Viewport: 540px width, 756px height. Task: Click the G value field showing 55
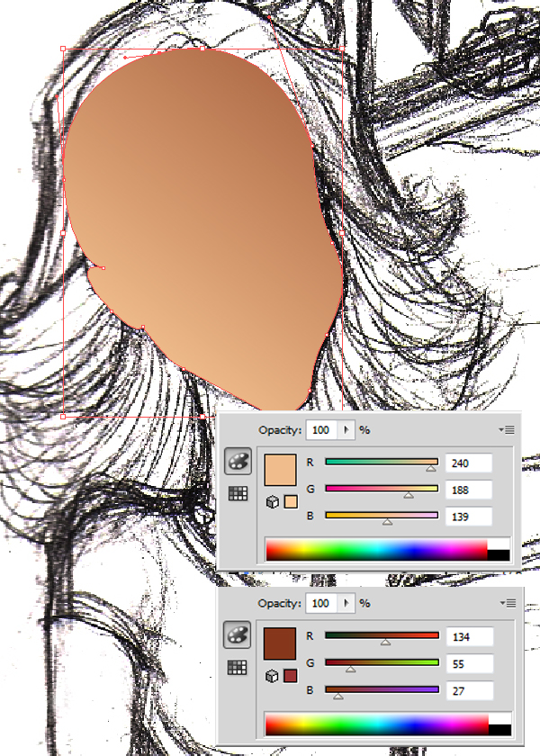coord(470,664)
